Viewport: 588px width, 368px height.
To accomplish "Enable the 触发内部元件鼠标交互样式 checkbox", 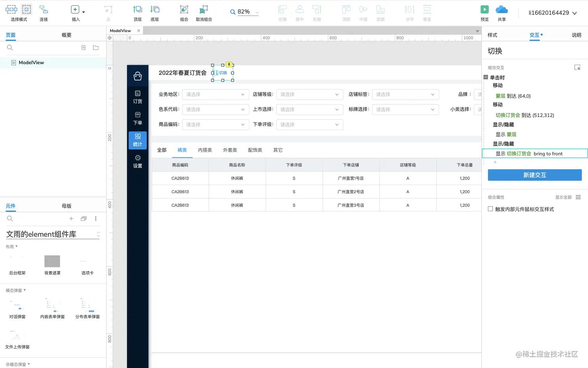I will (x=490, y=209).
